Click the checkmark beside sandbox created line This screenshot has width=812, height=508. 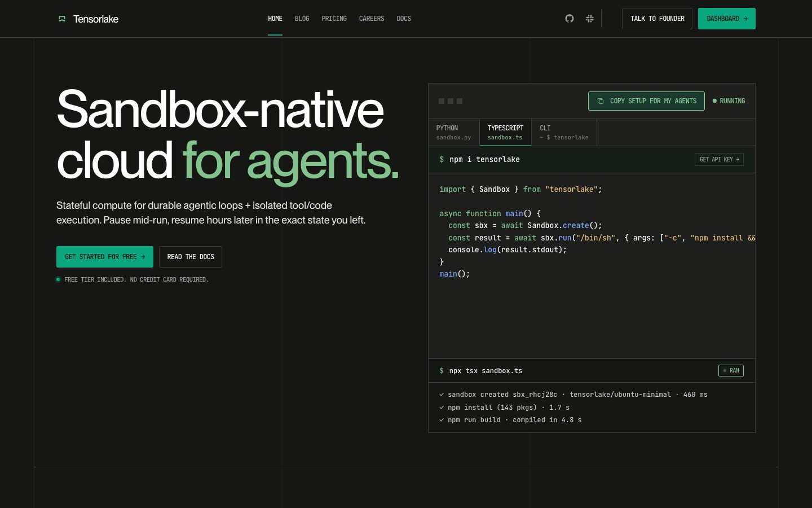click(442, 395)
